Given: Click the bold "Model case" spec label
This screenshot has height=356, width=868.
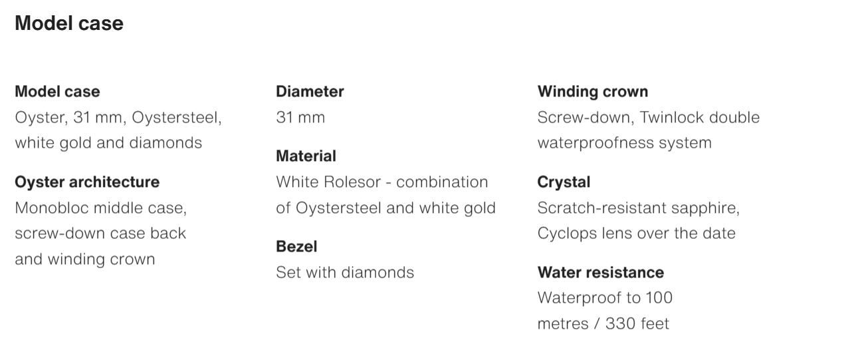Looking at the screenshot, I should coord(57,91).
